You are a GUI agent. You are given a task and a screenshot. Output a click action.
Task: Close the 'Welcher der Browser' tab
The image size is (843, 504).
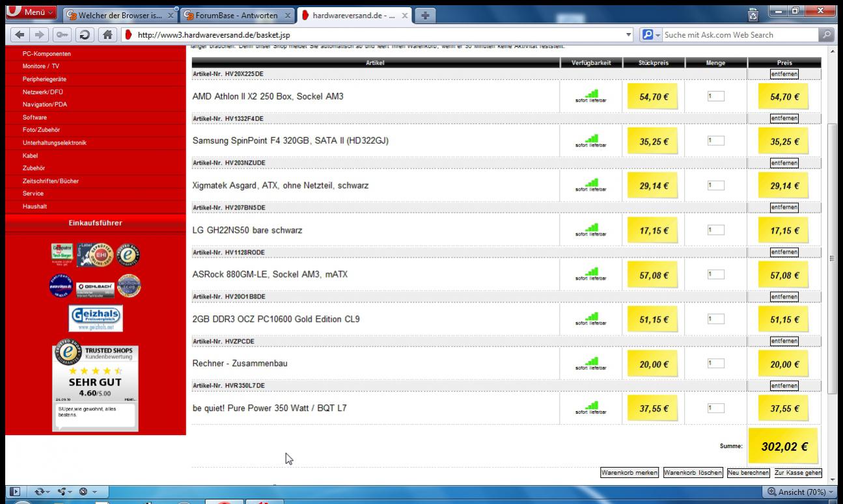point(171,15)
